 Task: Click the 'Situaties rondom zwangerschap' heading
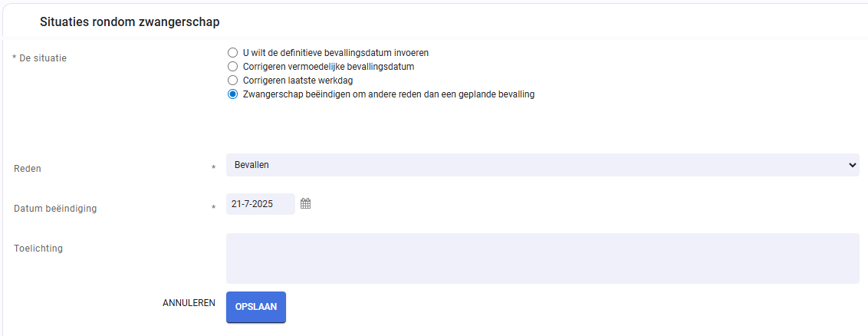pos(130,21)
